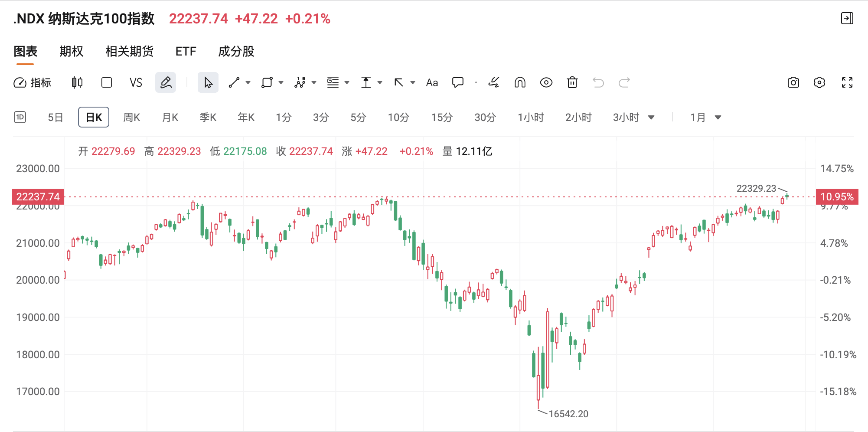868x432 pixels.
Task: Select the 3小时 period
Action: click(626, 118)
